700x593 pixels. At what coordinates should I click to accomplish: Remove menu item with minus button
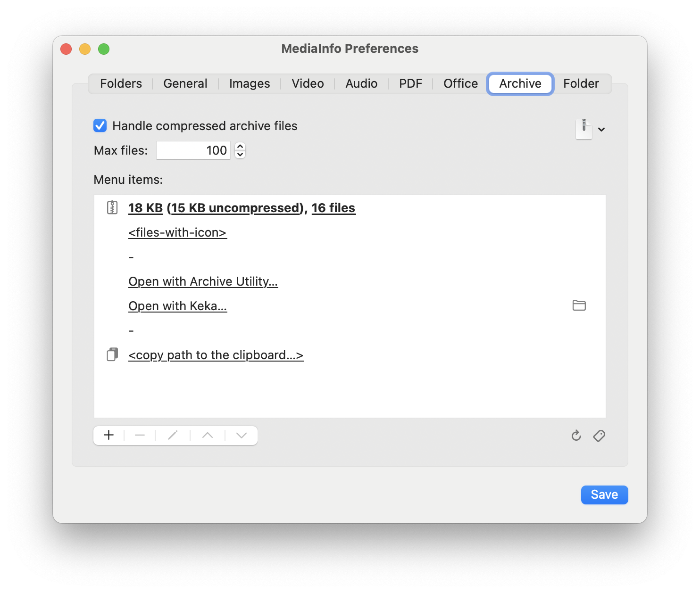tap(140, 435)
